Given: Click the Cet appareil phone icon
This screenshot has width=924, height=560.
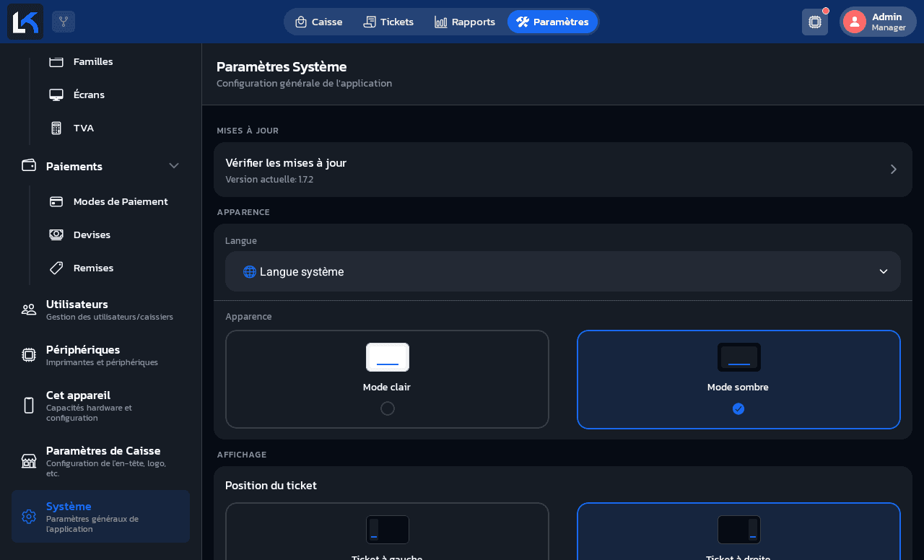Looking at the screenshot, I should [x=29, y=406].
